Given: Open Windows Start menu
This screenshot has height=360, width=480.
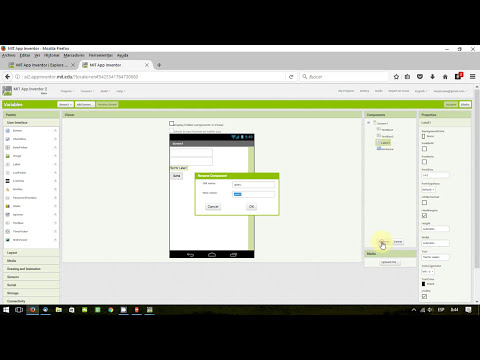Looking at the screenshot, I should [x=6, y=310].
